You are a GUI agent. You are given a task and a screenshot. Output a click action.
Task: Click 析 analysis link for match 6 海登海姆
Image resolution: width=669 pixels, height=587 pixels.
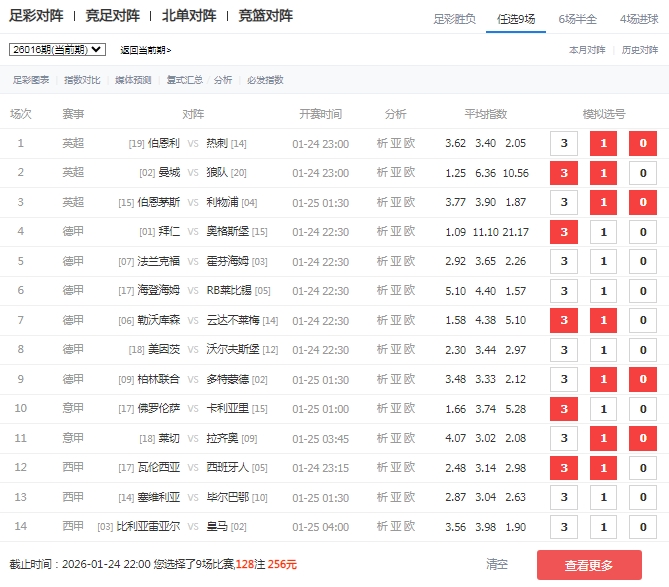coord(383,291)
